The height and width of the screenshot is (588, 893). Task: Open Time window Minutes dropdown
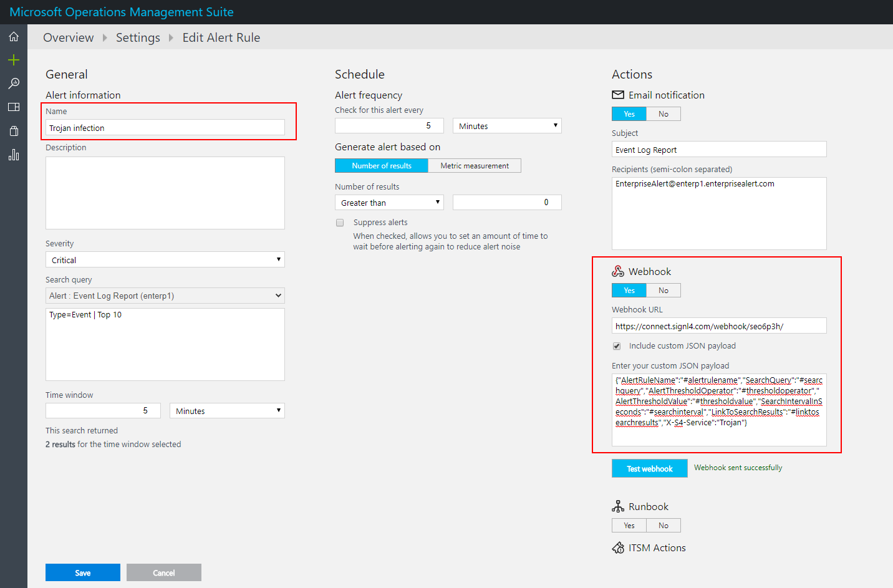click(228, 411)
